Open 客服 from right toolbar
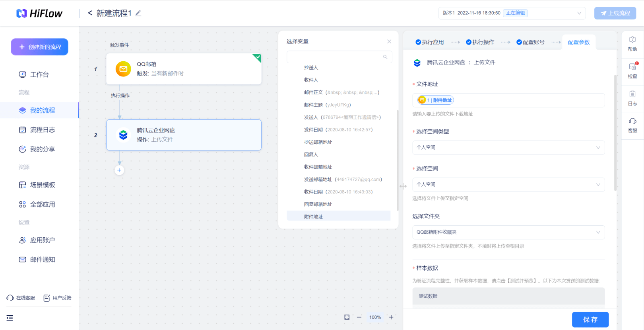This screenshot has width=644, height=330. (632, 125)
